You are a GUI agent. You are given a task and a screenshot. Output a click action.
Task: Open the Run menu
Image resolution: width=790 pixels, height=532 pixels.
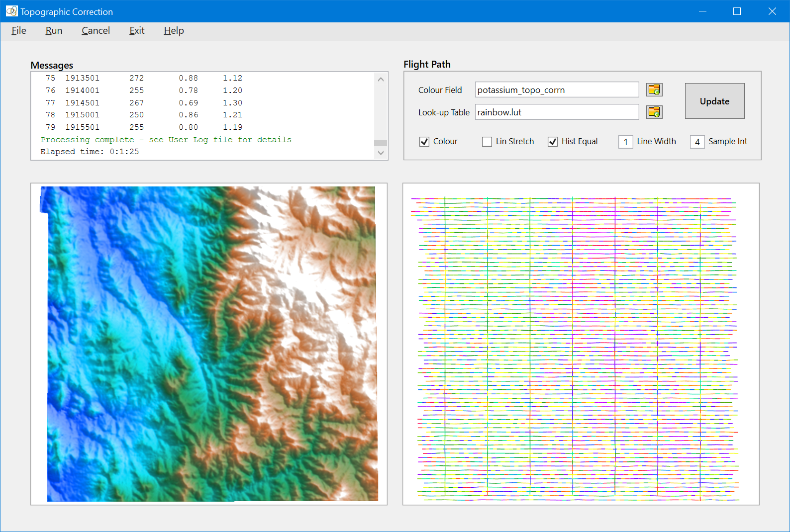[x=54, y=31]
